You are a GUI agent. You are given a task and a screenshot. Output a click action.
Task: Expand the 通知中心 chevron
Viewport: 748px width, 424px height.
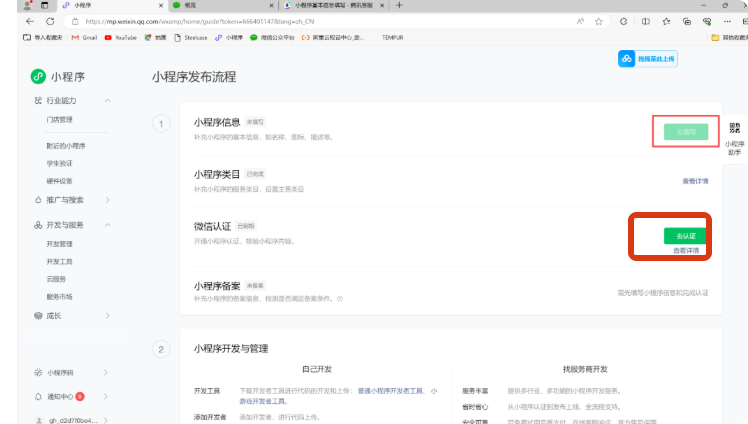(x=105, y=396)
